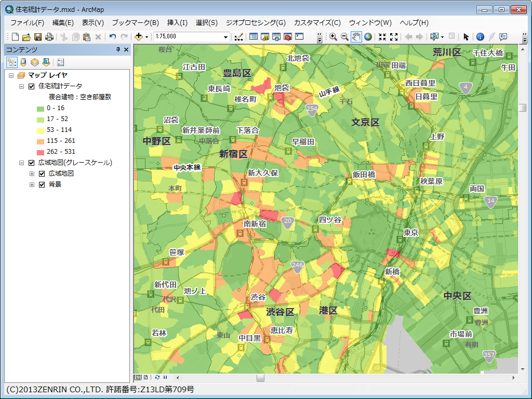The width and height of the screenshot is (532, 399).
Task: Click the 53 - 114 yellow legend swatch
Action: (x=41, y=130)
